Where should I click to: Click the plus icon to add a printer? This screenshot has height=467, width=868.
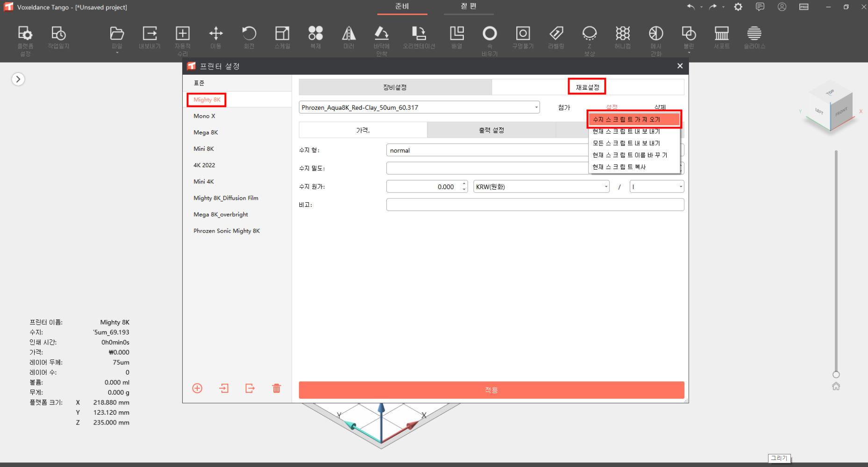(x=197, y=389)
